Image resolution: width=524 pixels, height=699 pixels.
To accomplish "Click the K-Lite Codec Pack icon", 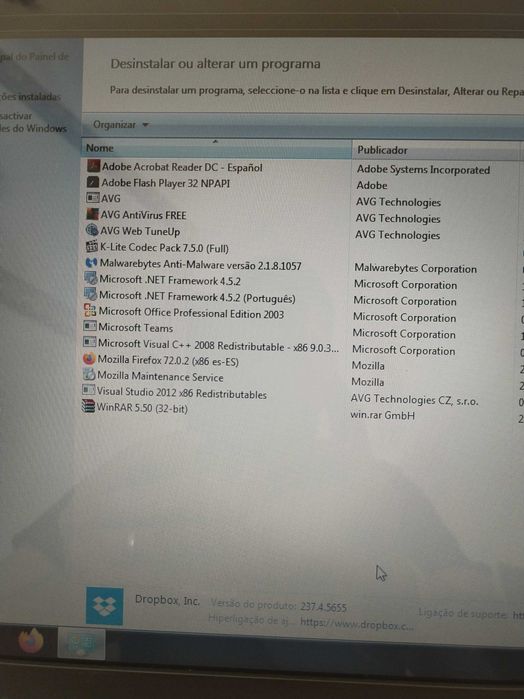I will tap(91, 246).
